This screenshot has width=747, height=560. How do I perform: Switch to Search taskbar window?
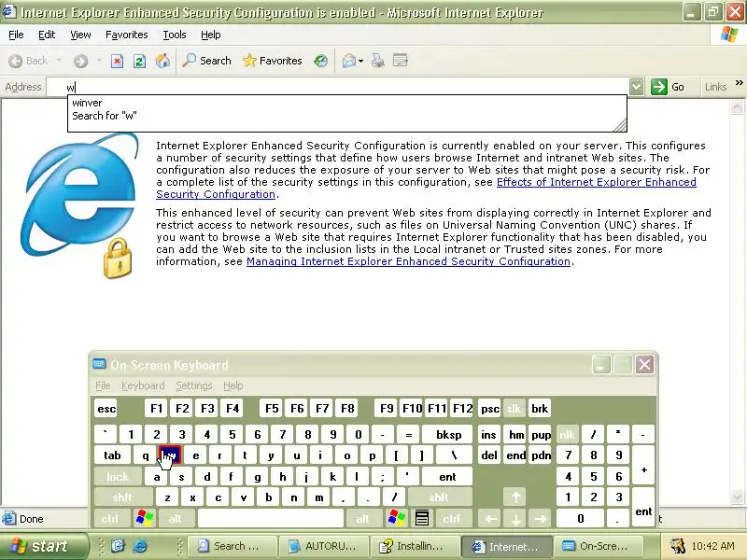click(x=233, y=546)
